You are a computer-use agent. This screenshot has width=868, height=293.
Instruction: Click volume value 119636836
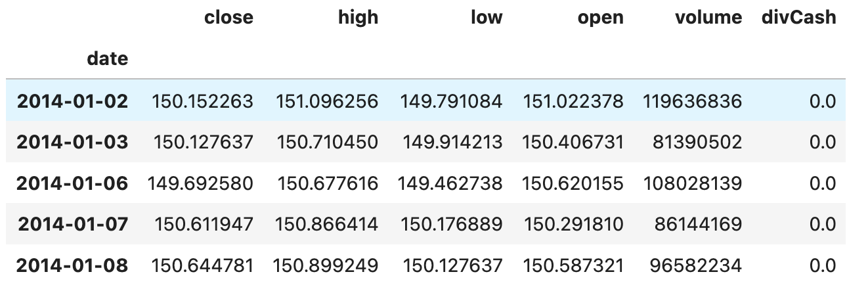[693, 101]
